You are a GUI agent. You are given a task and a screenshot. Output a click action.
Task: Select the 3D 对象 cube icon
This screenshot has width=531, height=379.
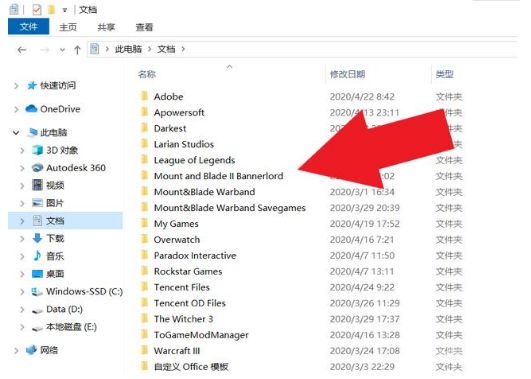point(37,150)
